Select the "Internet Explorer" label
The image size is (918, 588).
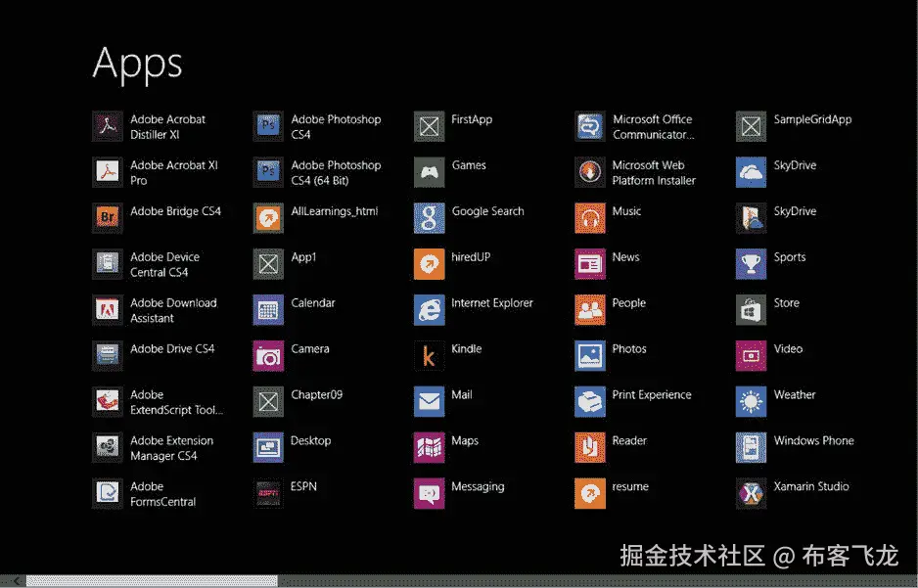(x=492, y=303)
